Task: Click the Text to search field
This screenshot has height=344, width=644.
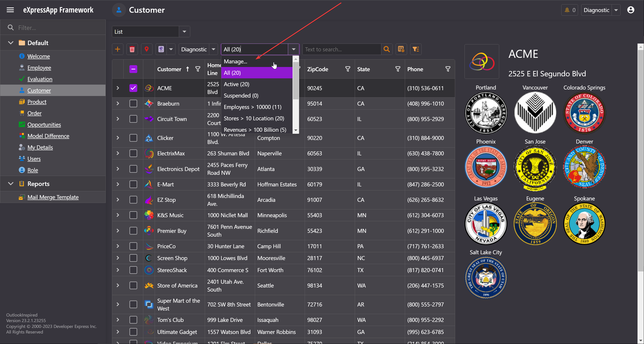Action: (341, 49)
